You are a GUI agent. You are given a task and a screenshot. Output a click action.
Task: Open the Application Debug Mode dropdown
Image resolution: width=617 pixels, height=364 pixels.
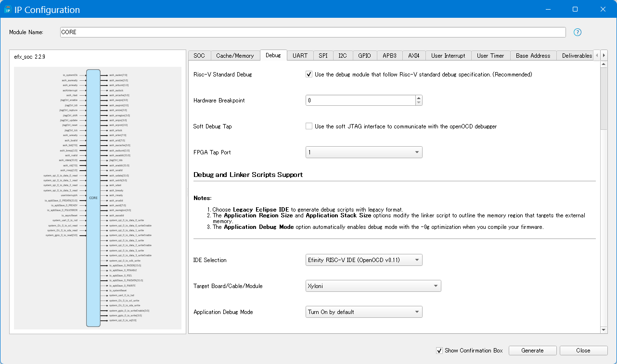pyautogui.click(x=364, y=312)
